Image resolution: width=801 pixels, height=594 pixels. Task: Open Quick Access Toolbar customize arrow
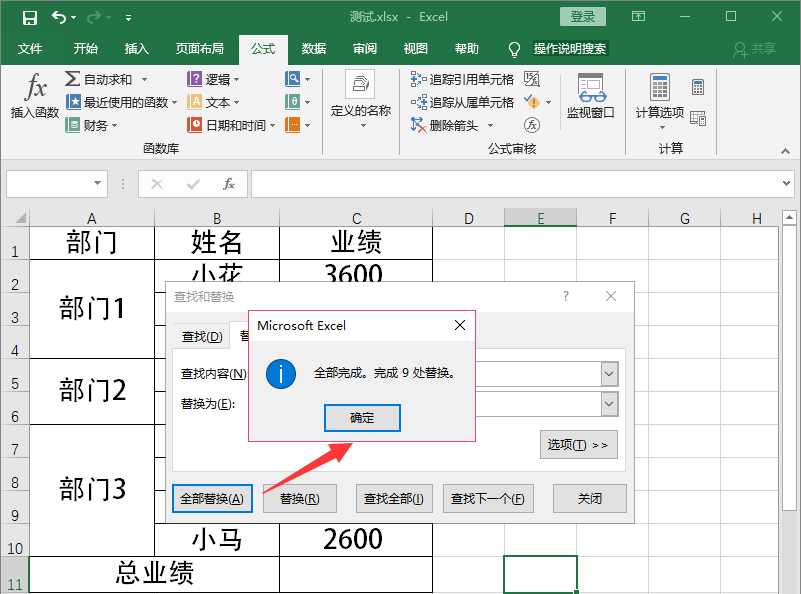click(128, 18)
